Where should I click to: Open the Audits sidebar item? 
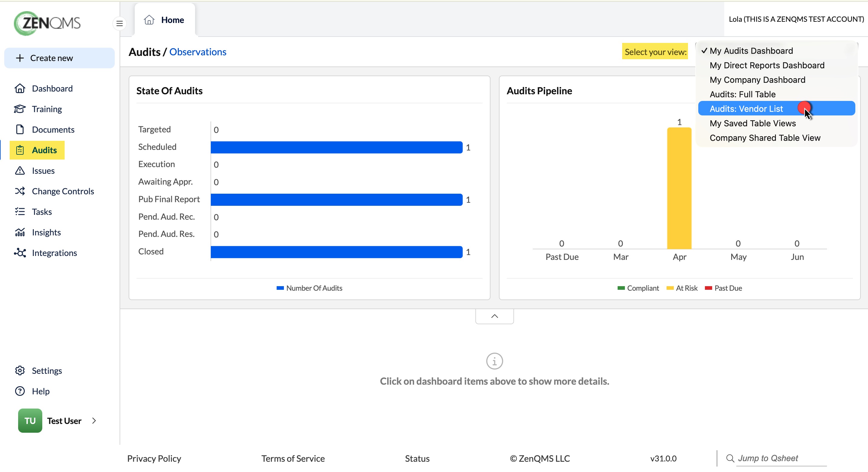click(x=37, y=150)
